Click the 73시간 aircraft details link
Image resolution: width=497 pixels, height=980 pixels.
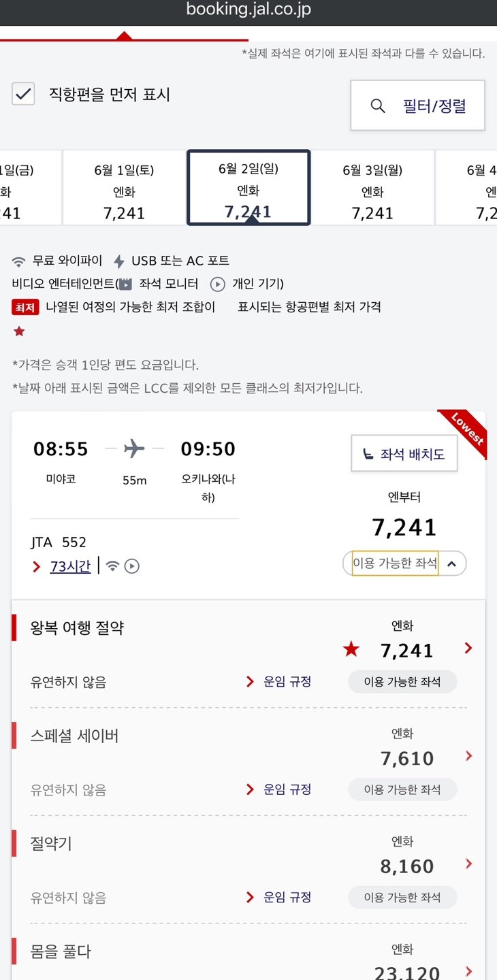point(70,566)
